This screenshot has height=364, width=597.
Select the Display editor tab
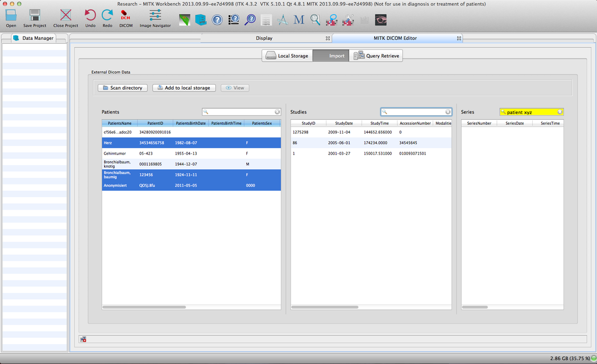click(x=264, y=38)
